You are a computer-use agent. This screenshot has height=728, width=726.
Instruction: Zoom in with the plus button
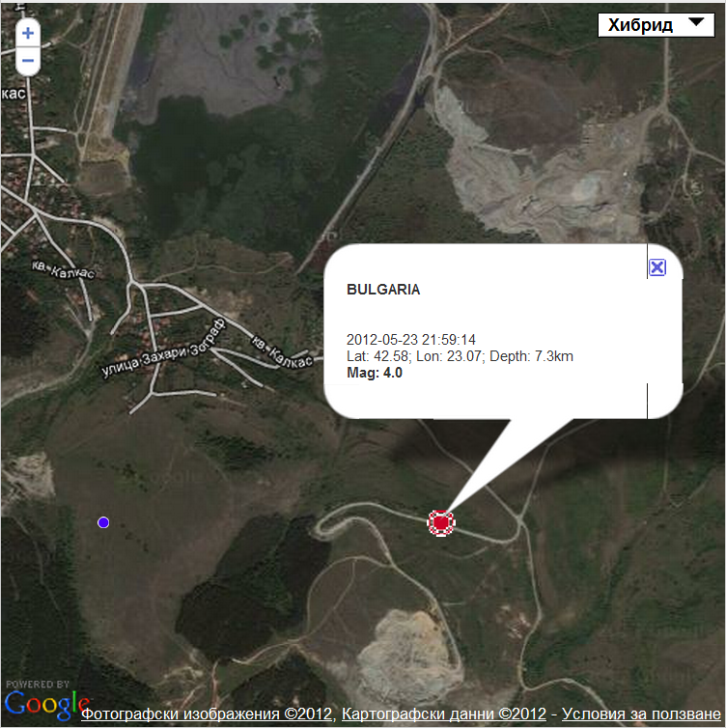(28, 33)
